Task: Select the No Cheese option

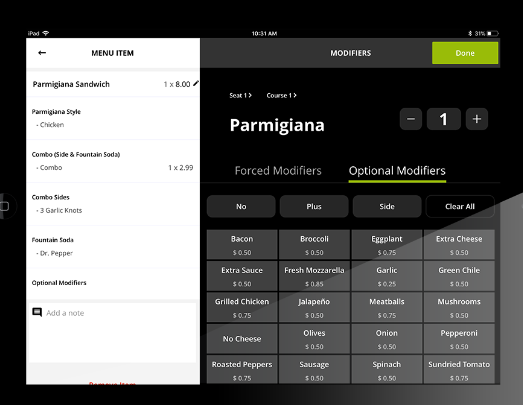Action: (242, 339)
